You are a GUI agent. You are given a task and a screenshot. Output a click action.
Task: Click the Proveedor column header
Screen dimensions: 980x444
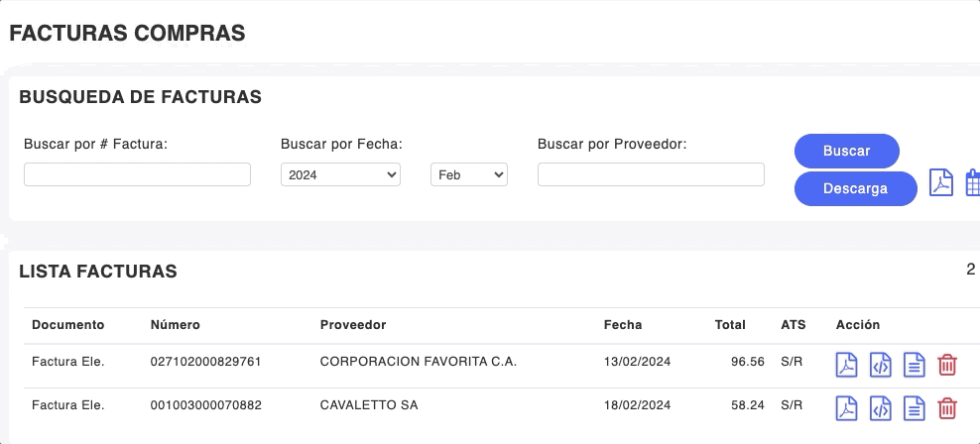pyautogui.click(x=353, y=325)
